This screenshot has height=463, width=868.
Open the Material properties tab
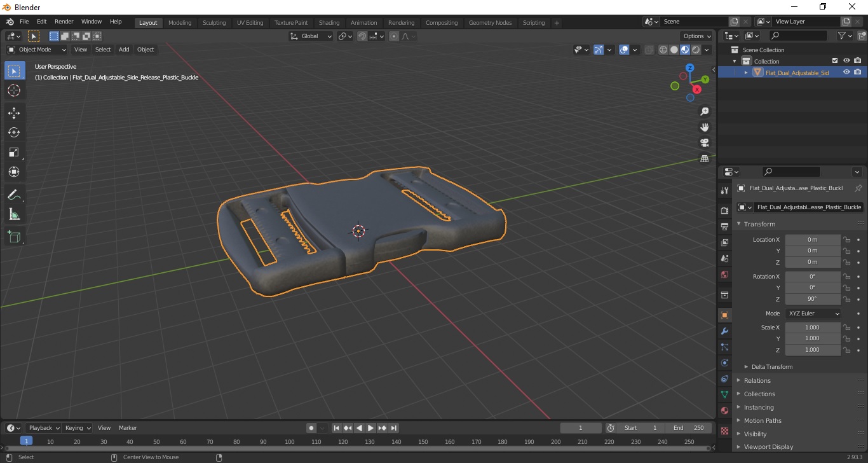click(724, 411)
